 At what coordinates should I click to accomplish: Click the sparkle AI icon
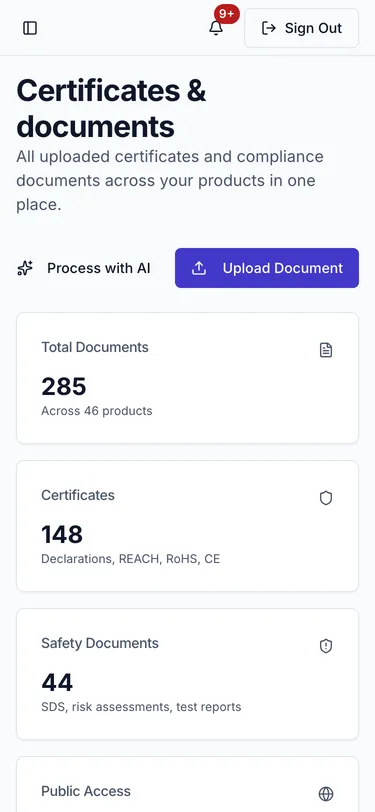pos(25,268)
